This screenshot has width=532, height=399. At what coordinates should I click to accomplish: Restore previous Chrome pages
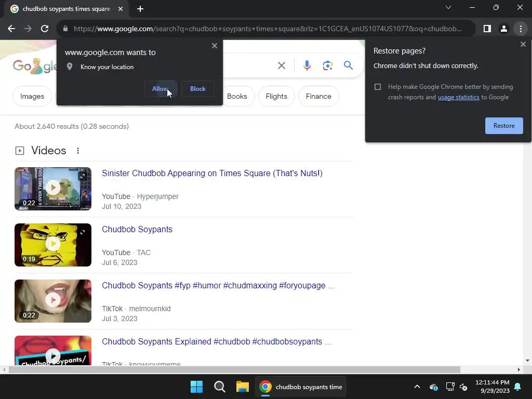tap(504, 126)
